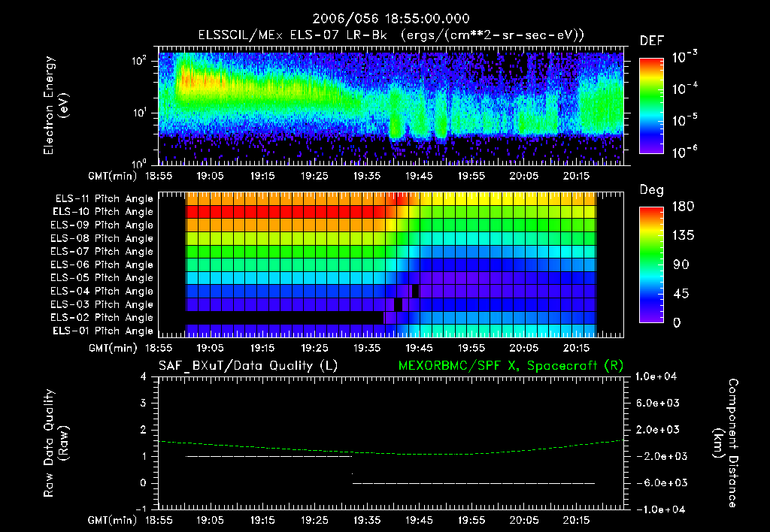Click the Electron Energy (eV) axis label
Image resolution: width=770 pixels, height=532 pixels.
56,105
